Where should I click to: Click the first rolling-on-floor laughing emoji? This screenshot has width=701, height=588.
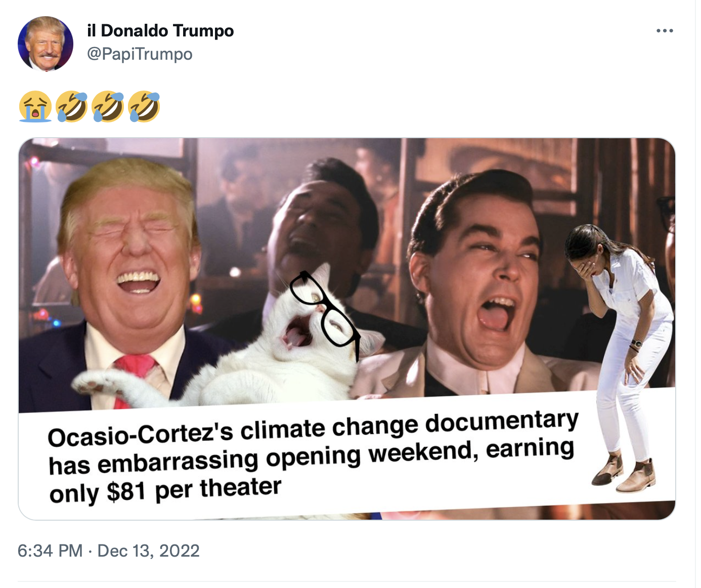71,107
